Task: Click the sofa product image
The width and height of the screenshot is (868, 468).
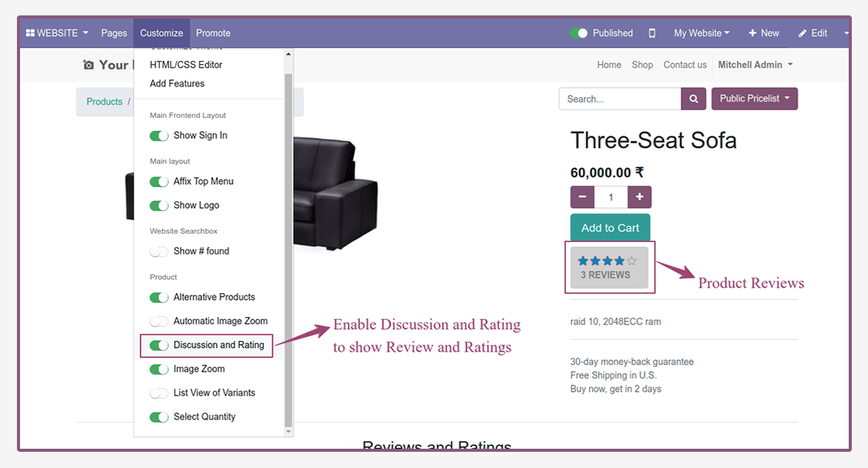Action: point(335,192)
